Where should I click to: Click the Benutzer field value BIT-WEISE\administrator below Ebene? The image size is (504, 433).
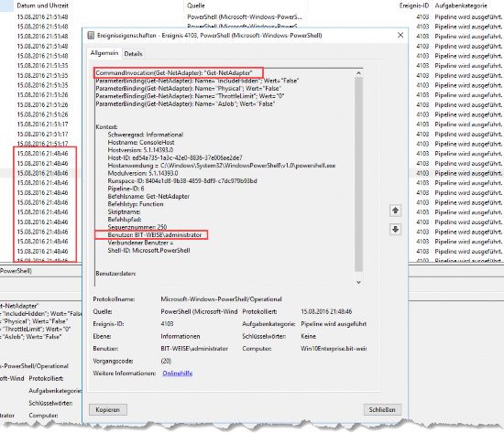pos(194,349)
